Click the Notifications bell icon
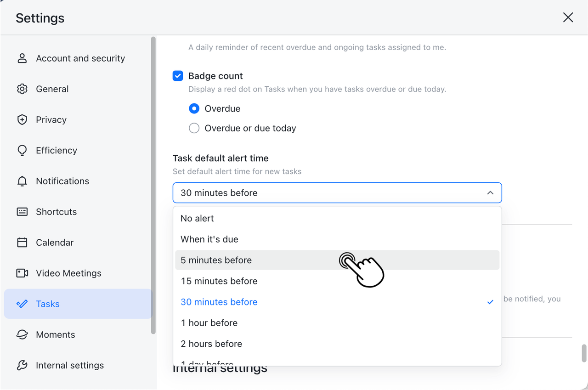This screenshot has height=390, width=588. (x=22, y=181)
